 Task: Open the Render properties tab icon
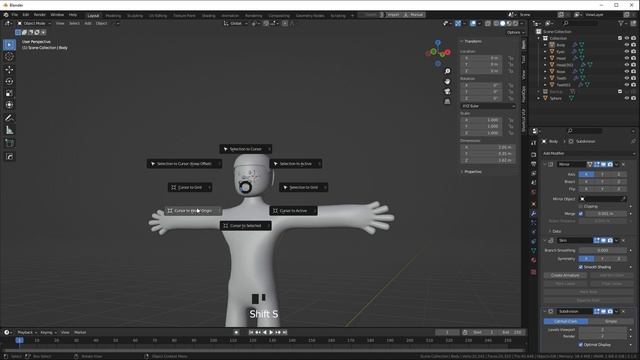(x=533, y=155)
